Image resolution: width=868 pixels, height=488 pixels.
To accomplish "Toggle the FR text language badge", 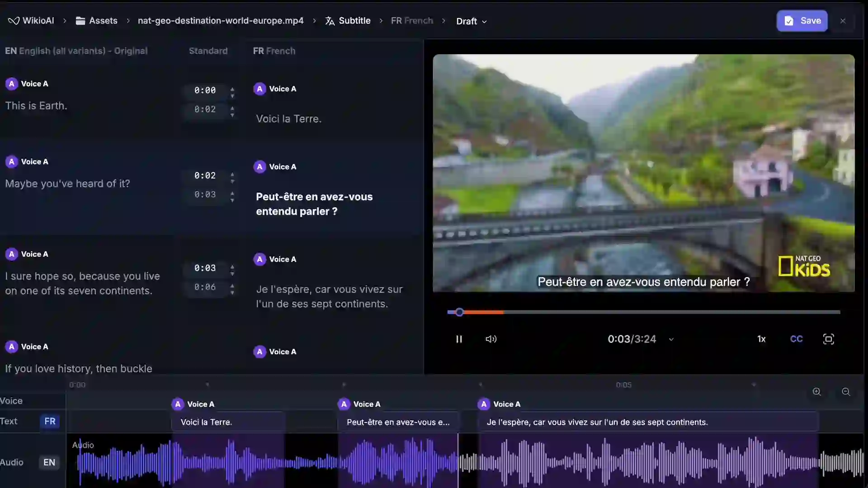I will (50, 421).
